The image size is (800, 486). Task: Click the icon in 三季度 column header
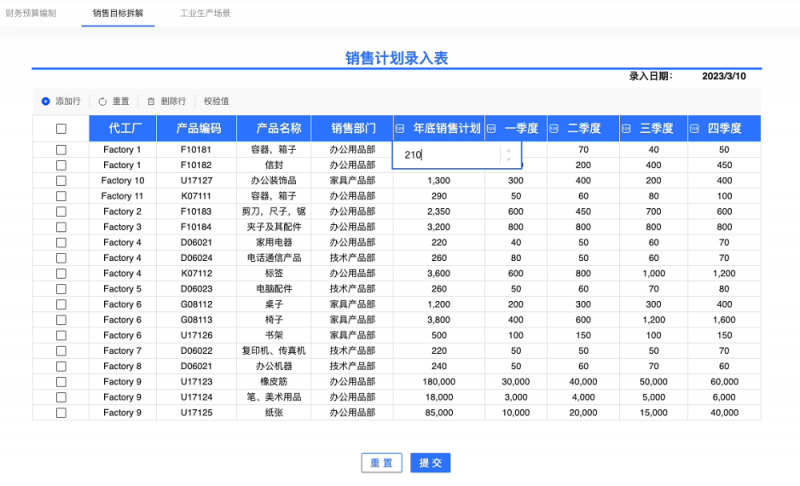[x=626, y=128]
